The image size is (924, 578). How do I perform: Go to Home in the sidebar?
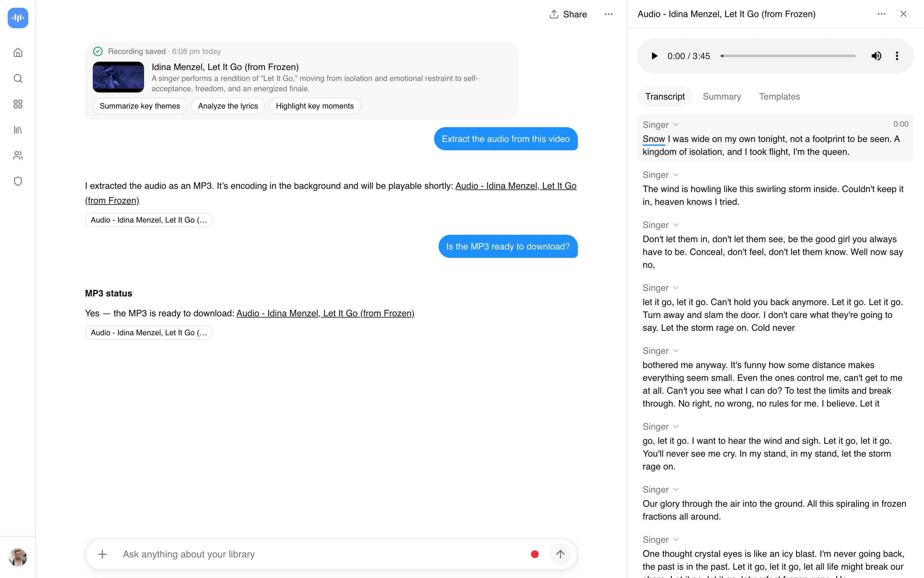tap(18, 52)
